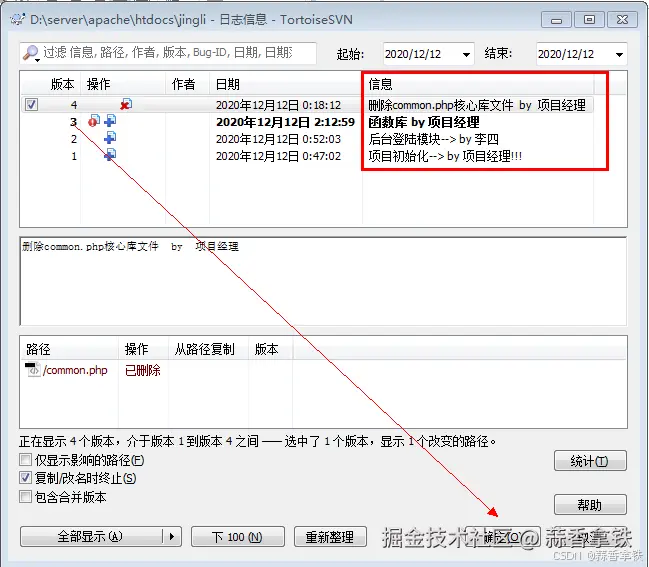
Task: Enable 包含合并版本 checkbox
Action: [25, 496]
